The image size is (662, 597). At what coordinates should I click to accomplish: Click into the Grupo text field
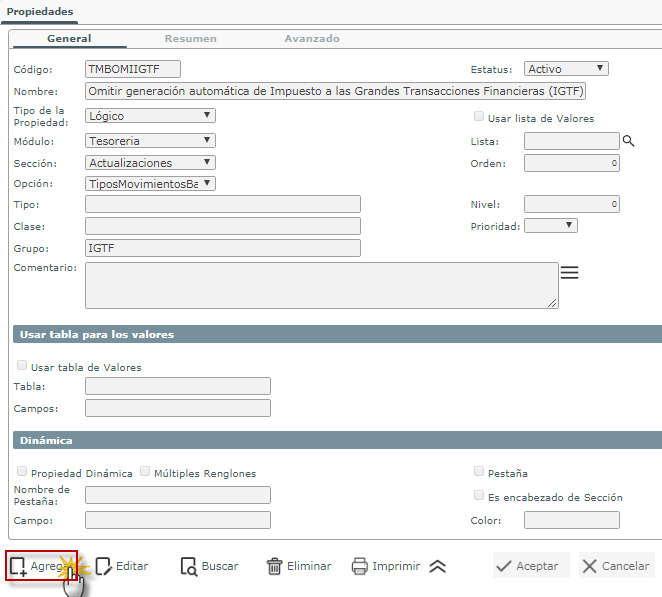222,248
